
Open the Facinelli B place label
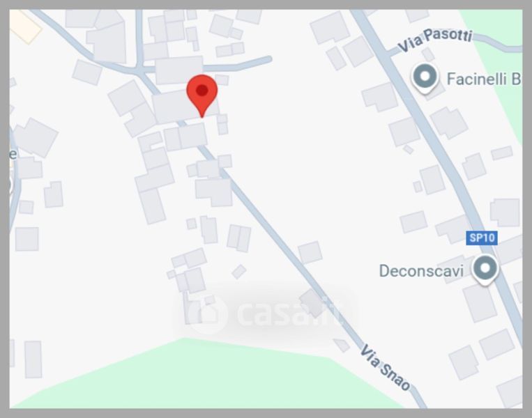pos(483,79)
